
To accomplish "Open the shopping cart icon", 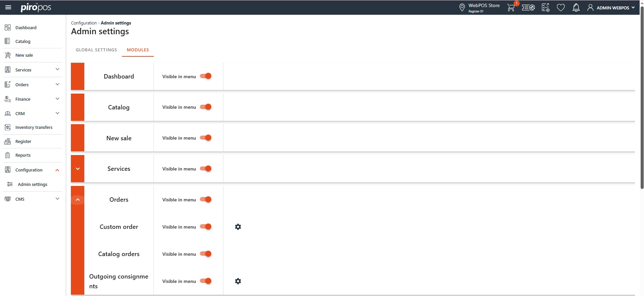I will (x=511, y=8).
